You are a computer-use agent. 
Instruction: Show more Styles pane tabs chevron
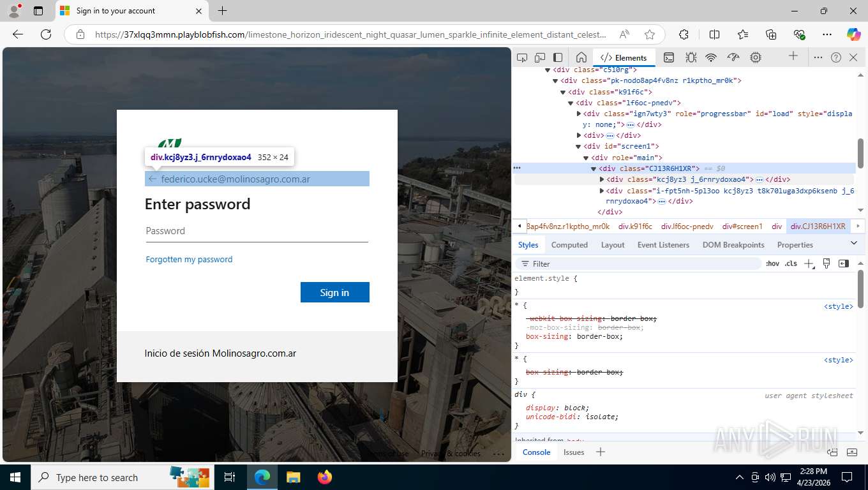[854, 243]
